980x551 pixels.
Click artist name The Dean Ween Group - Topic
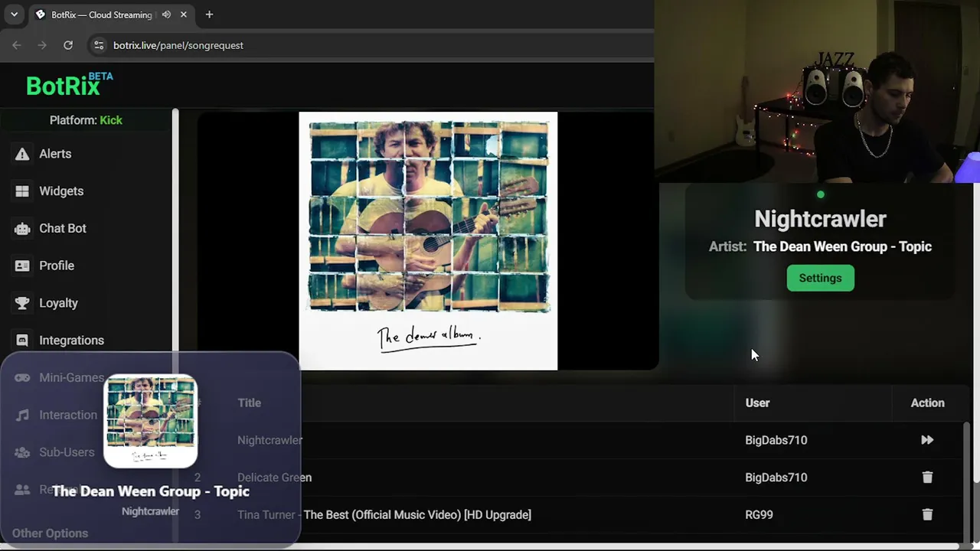tap(842, 246)
